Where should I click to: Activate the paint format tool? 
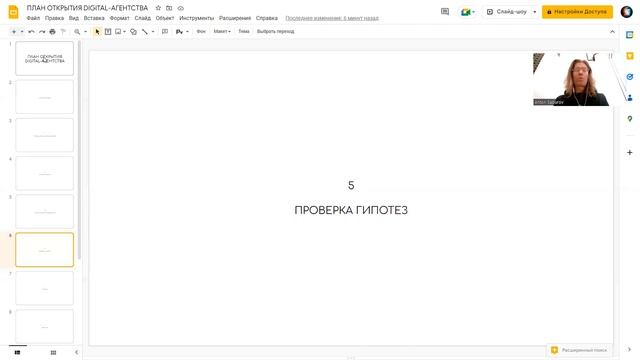click(63, 31)
